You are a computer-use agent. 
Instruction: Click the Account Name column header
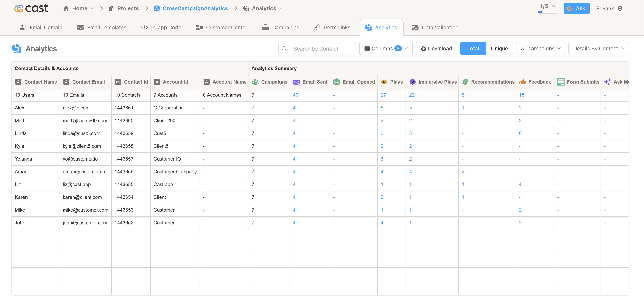[224, 82]
